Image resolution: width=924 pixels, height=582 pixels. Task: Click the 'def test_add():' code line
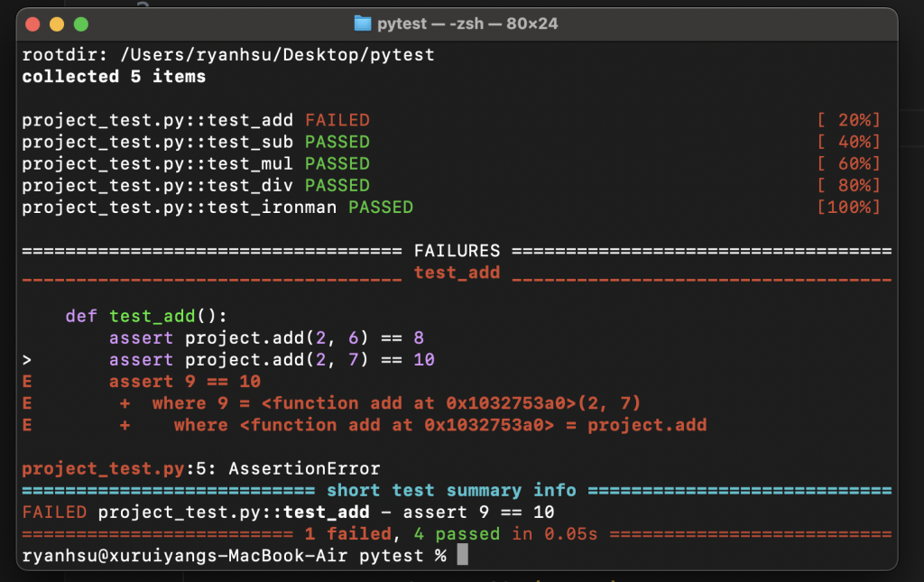[146, 317]
